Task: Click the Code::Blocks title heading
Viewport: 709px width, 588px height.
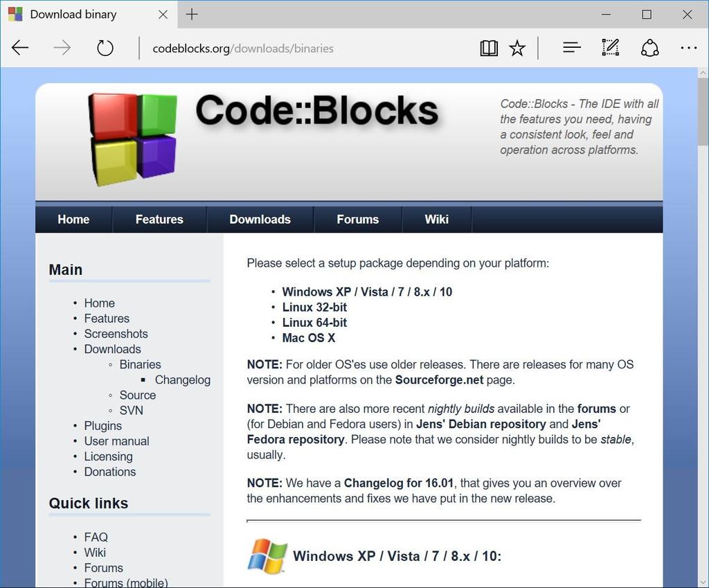Action: pyautogui.click(x=317, y=110)
